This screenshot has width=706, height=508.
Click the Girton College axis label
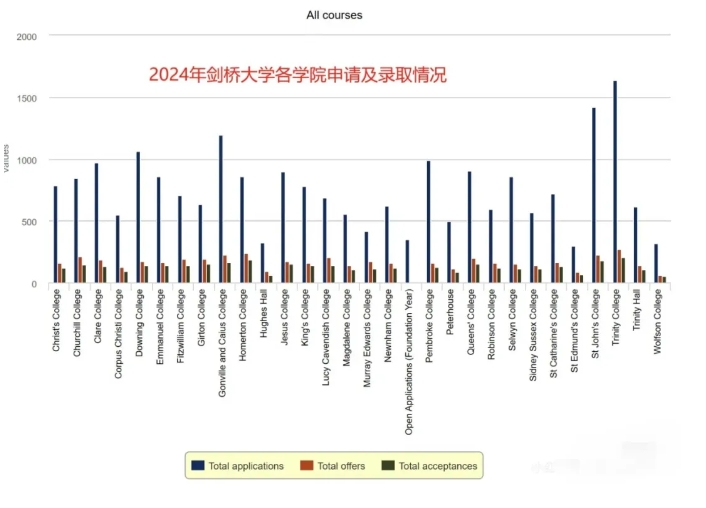point(201,318)
